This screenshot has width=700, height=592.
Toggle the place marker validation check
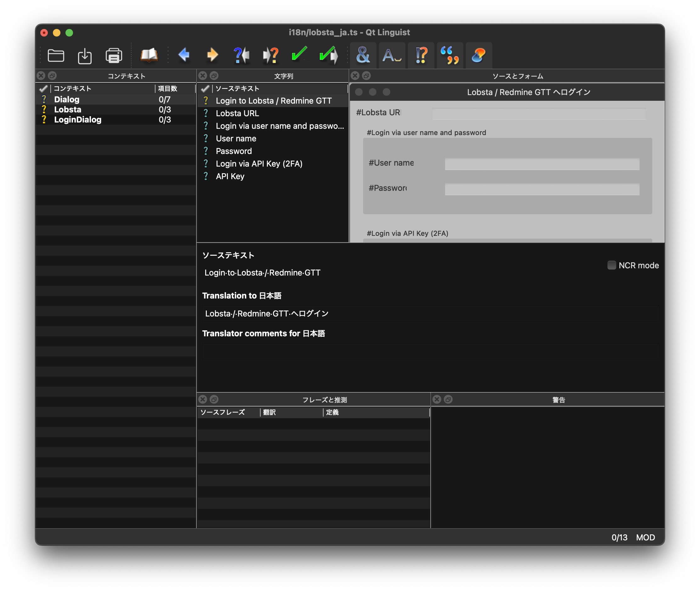(x=479, y=55)
